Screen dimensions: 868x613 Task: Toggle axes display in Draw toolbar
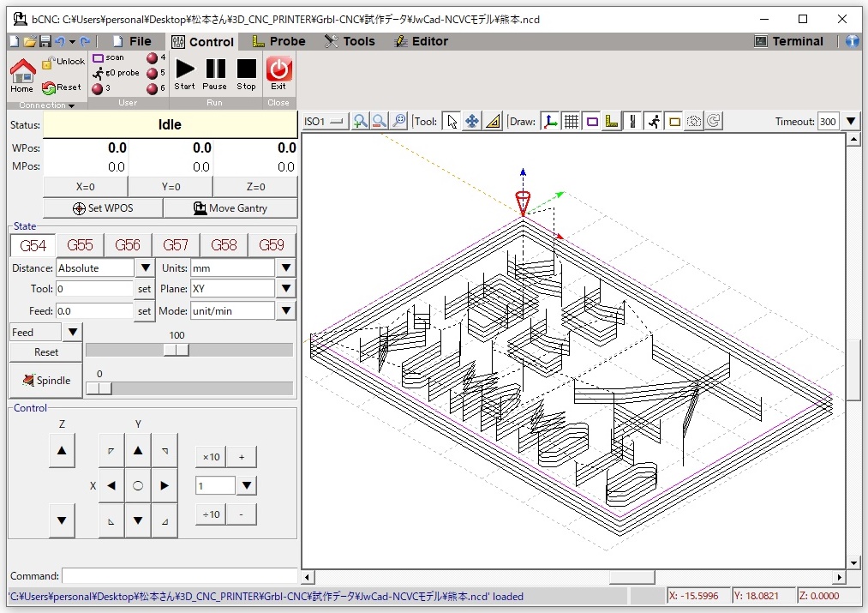550,122
